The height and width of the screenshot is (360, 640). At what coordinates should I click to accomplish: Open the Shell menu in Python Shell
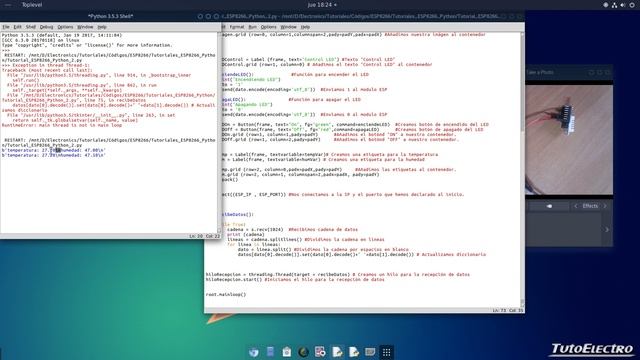point(31,27)
